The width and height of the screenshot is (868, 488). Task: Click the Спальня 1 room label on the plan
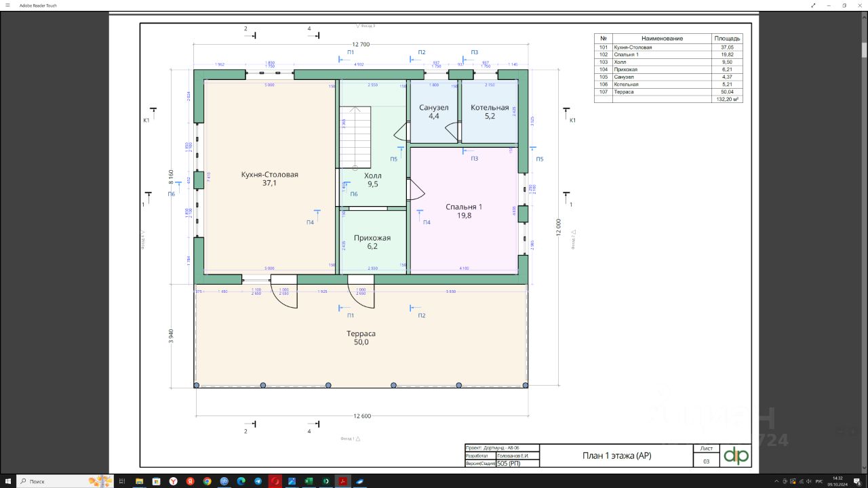464,207
